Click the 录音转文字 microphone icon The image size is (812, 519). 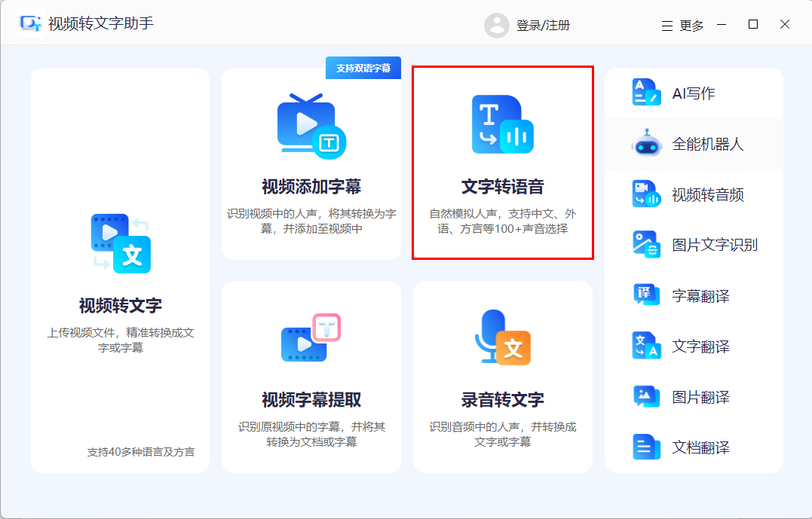(502, 337)
